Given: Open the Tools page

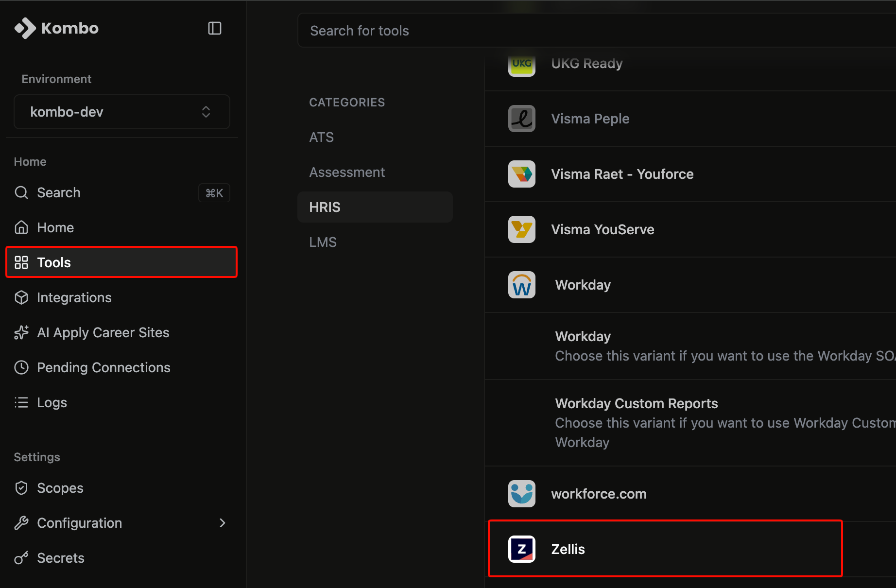Looking at the screenshot, I should [x=121, y=262].
